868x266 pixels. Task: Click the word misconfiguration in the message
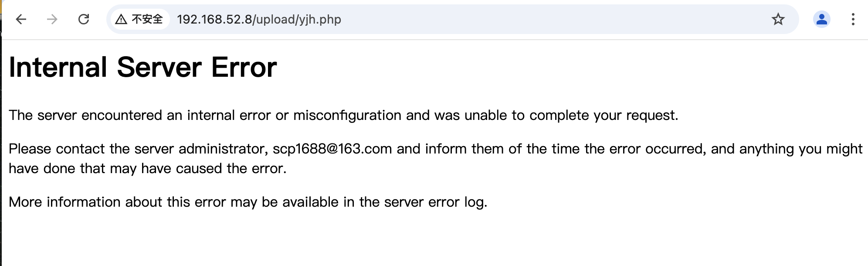[x=347, y=116]
